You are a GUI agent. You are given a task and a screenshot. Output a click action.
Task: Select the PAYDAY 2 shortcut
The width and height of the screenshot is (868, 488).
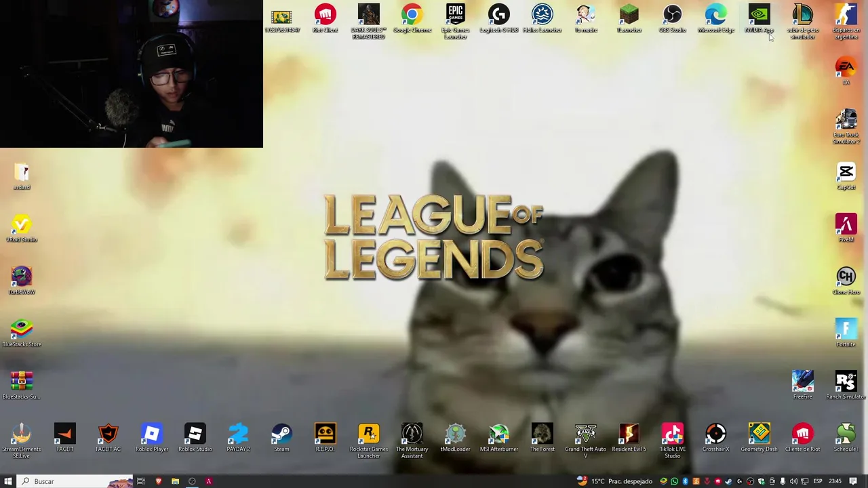click(x=238, y=436)
